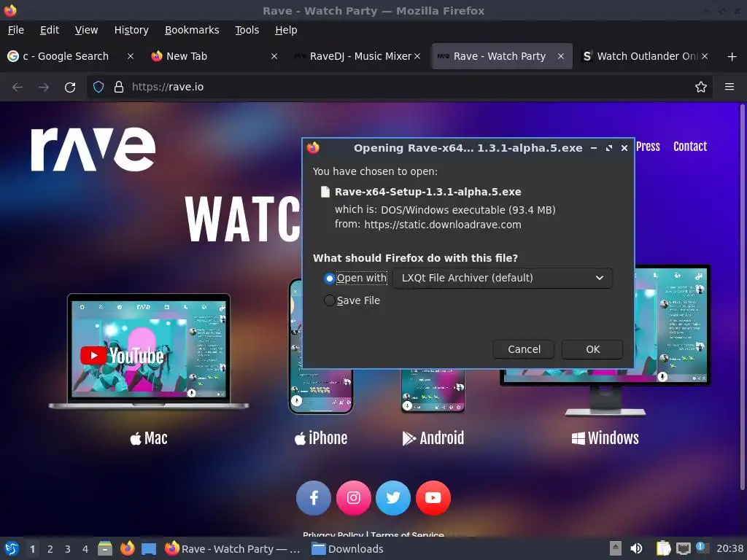Viewport: 747px width, 560px height.
Task: Reload the current page
Action: click(70, 87)
